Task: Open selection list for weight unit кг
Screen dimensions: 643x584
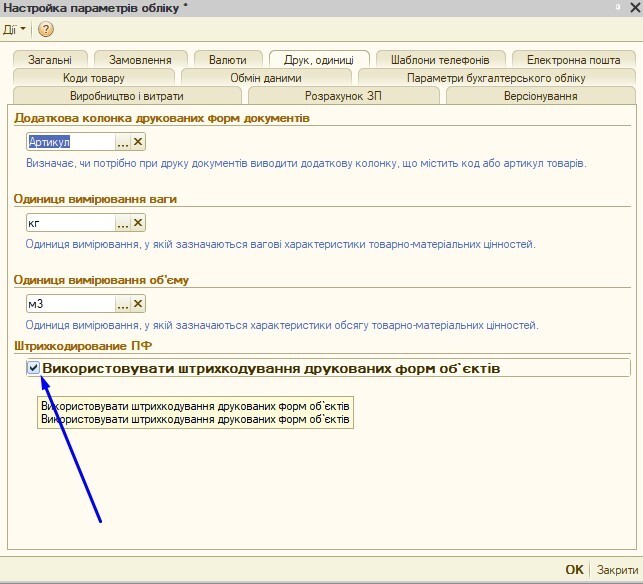Action: (x=123, y=223)
